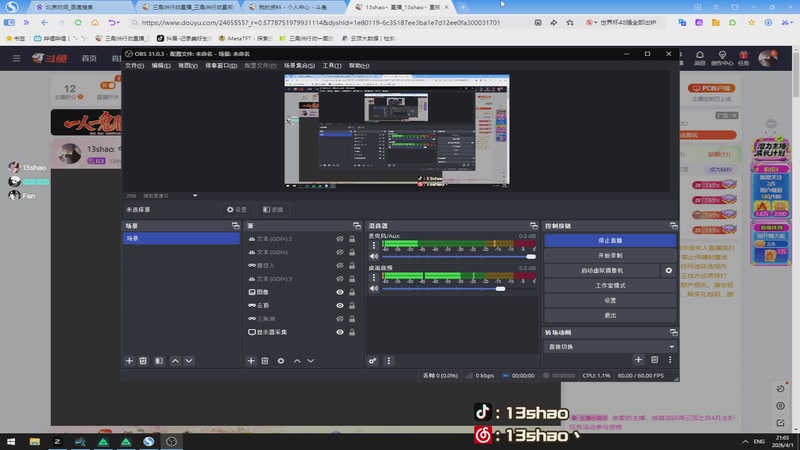Add a new scene with plus icon

(x=129, y=361)
